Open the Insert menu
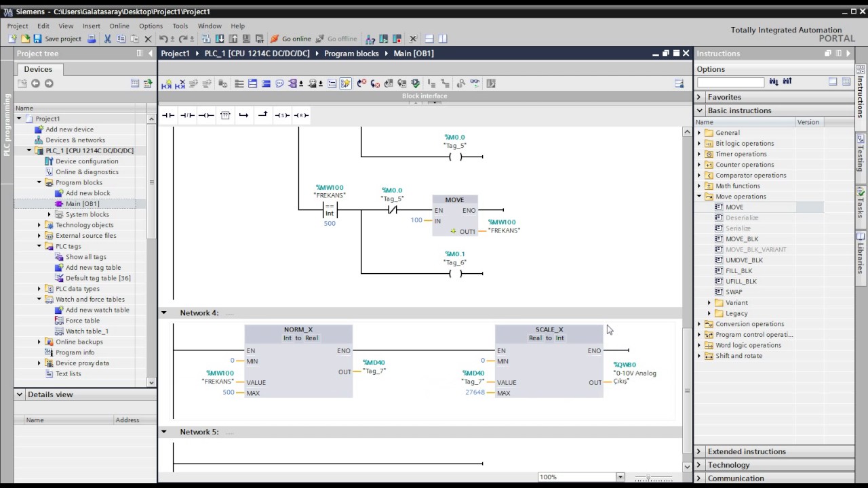This screenshot has height=488, width=868. [91, 26]
